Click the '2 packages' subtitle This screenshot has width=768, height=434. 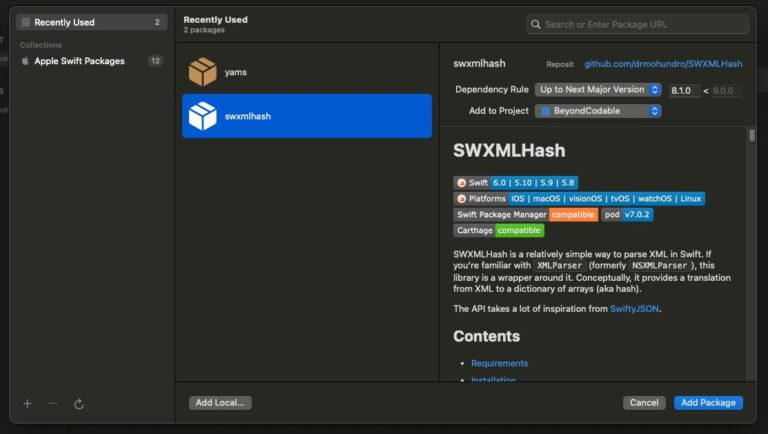coord(204,30)
